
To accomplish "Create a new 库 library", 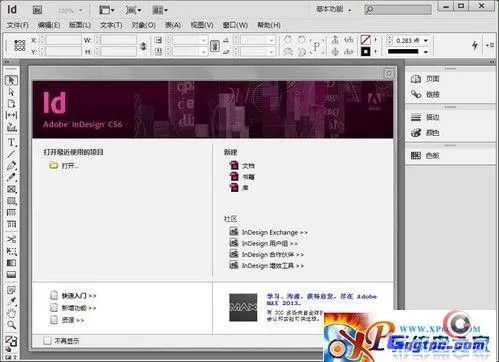I will click(239, 187).
